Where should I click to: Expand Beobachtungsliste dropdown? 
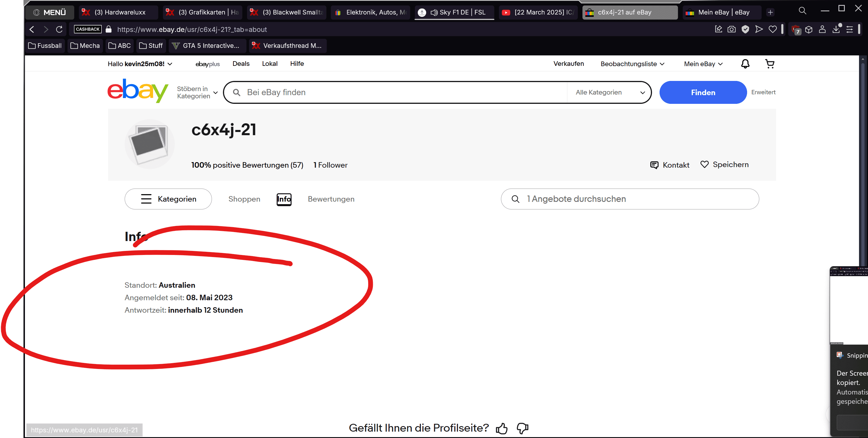click(x=632, y=64)
